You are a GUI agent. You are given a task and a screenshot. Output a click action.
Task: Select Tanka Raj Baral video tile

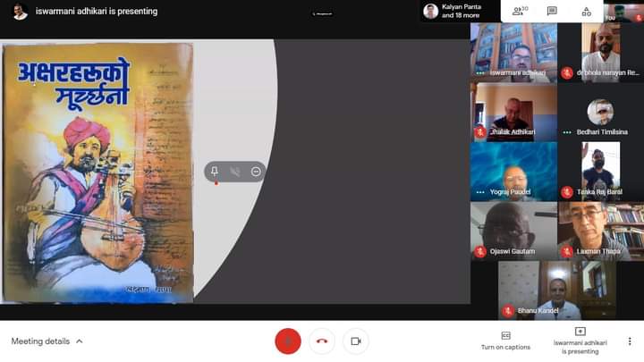click(x=601, y=172)
